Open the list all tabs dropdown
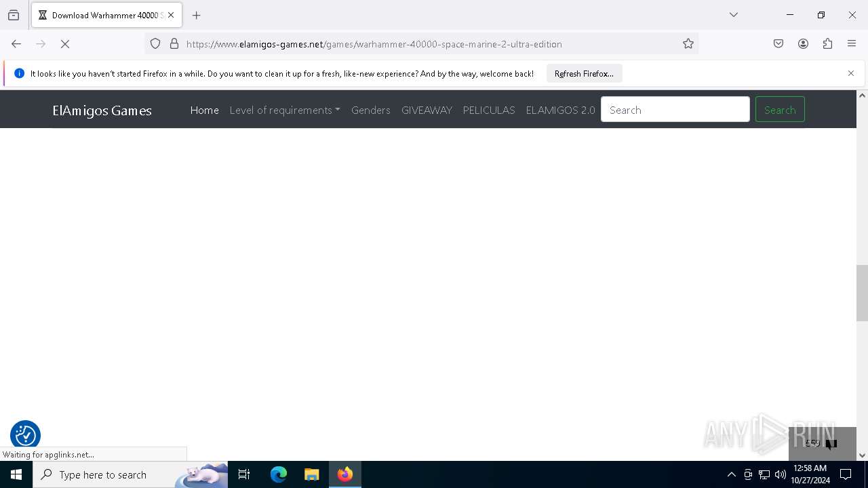 [x=734, y=15]
